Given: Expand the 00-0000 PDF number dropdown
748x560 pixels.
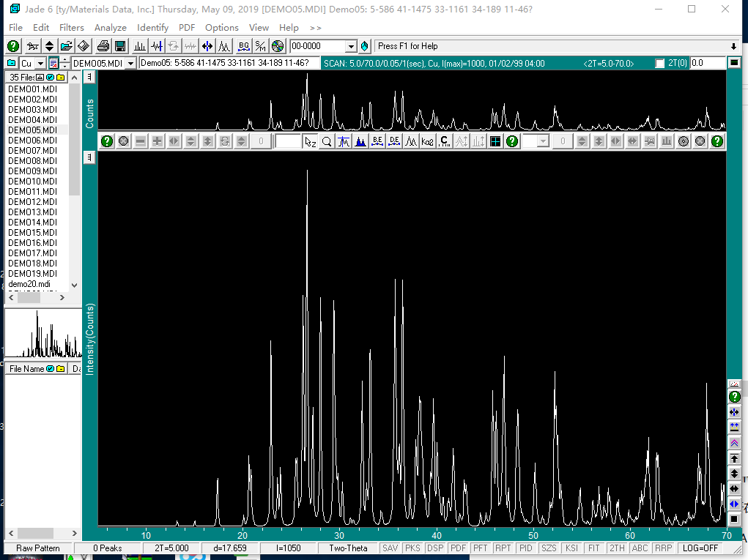Looking at the screenshot, I should pyautogui.click(x=351, y=46).
